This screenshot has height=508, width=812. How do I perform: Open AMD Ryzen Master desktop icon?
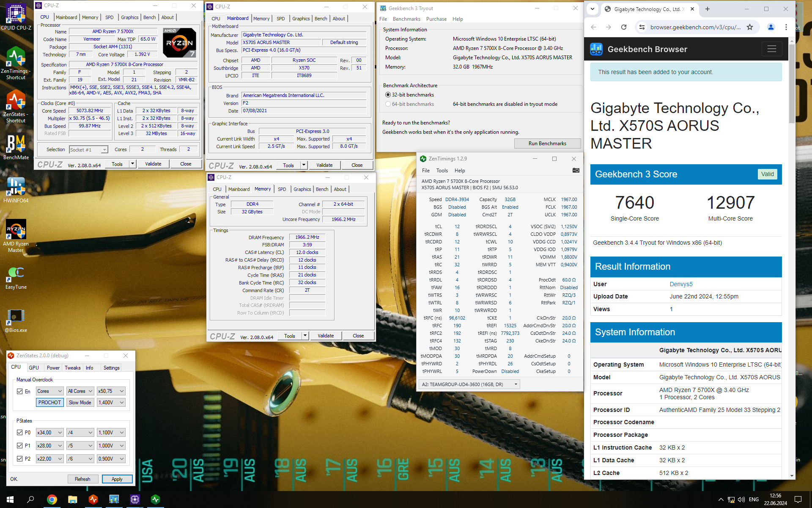click(16, 236)
